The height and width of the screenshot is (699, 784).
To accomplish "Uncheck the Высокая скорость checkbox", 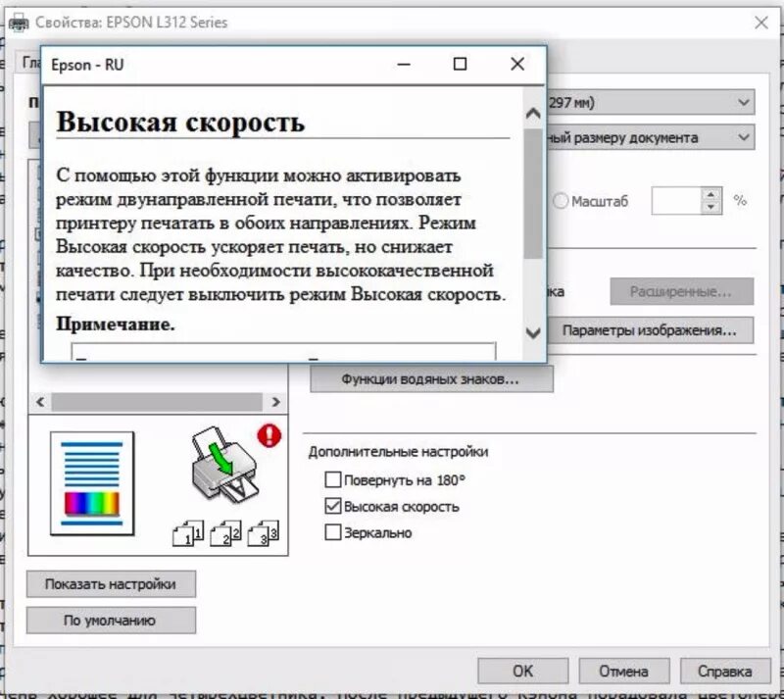I will click(x=333, y=506).
